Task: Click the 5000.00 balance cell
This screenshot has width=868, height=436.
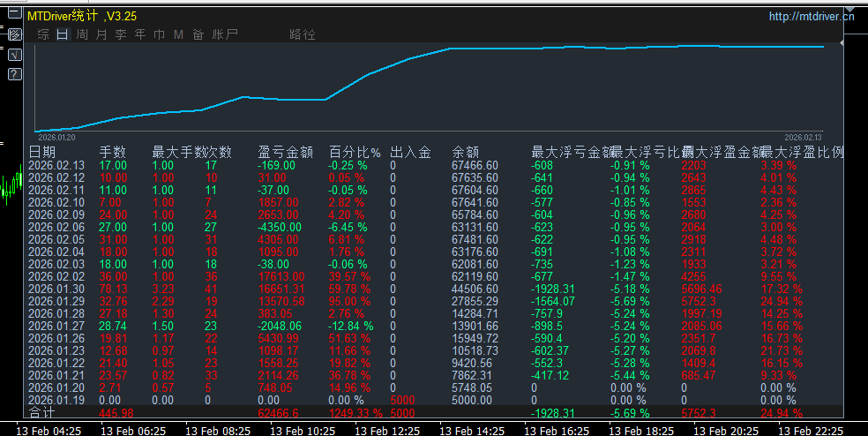Action: click(x=472, y=400)
